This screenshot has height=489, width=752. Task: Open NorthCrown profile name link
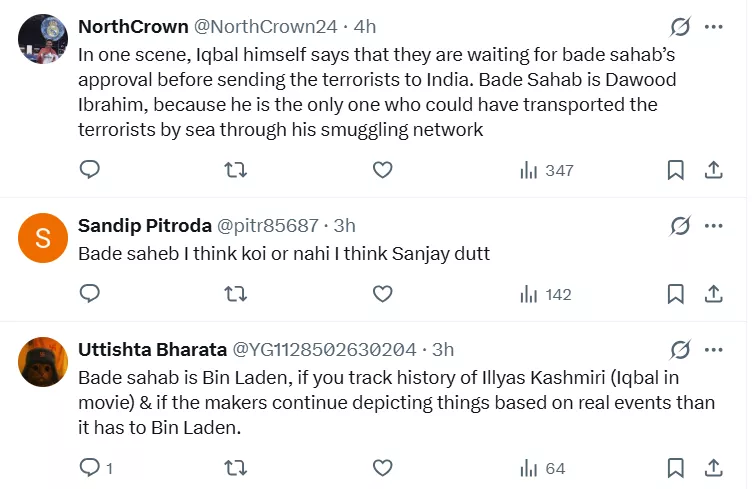point(133,27)
